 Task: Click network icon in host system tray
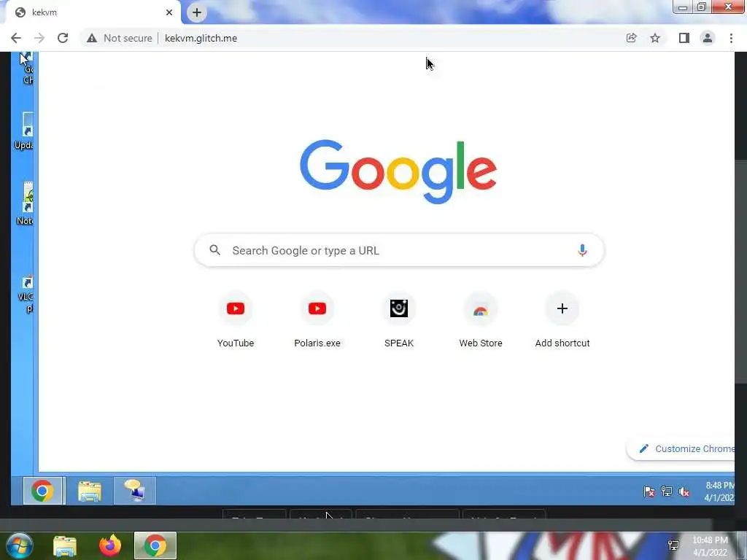(x=673, y=545)
